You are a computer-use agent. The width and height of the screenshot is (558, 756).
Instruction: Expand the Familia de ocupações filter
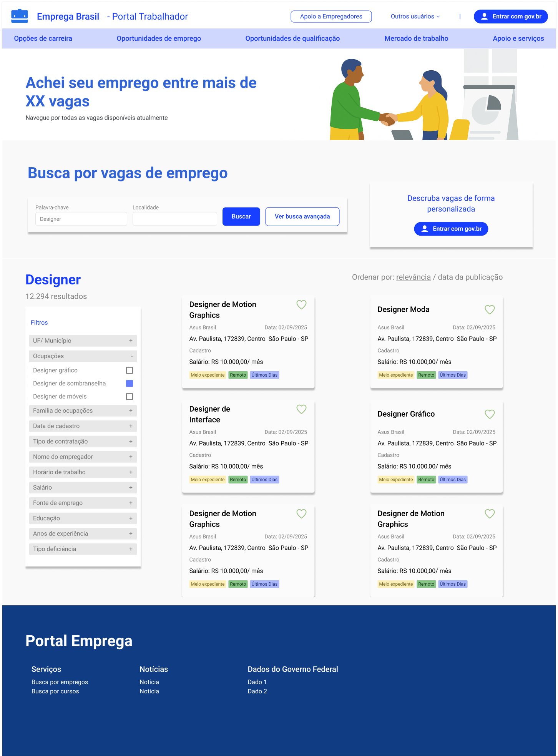(83, 410)
